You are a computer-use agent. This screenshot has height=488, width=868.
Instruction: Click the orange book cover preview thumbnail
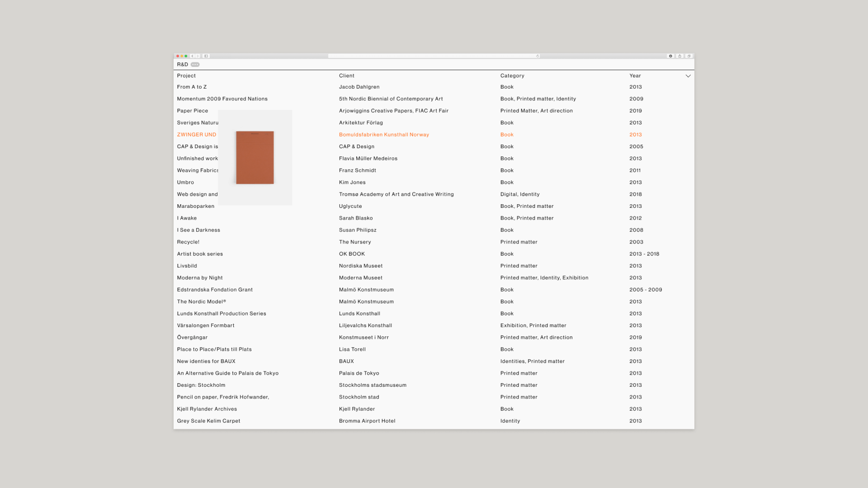[x=255, y=158]
